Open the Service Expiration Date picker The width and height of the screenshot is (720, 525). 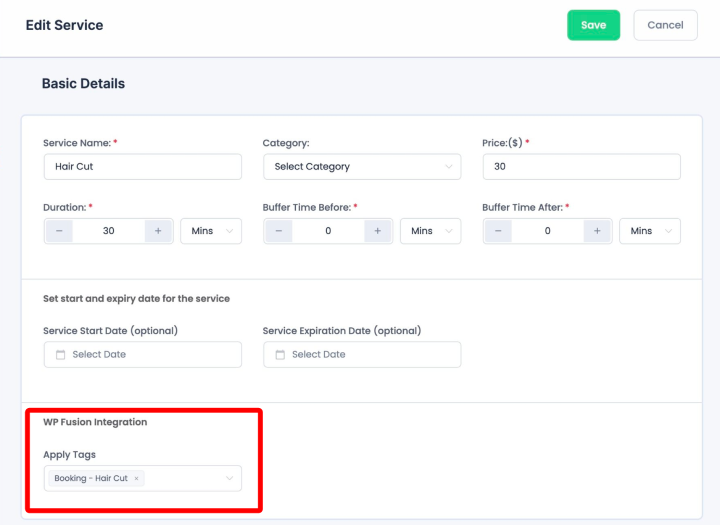[x=362, y=355]
